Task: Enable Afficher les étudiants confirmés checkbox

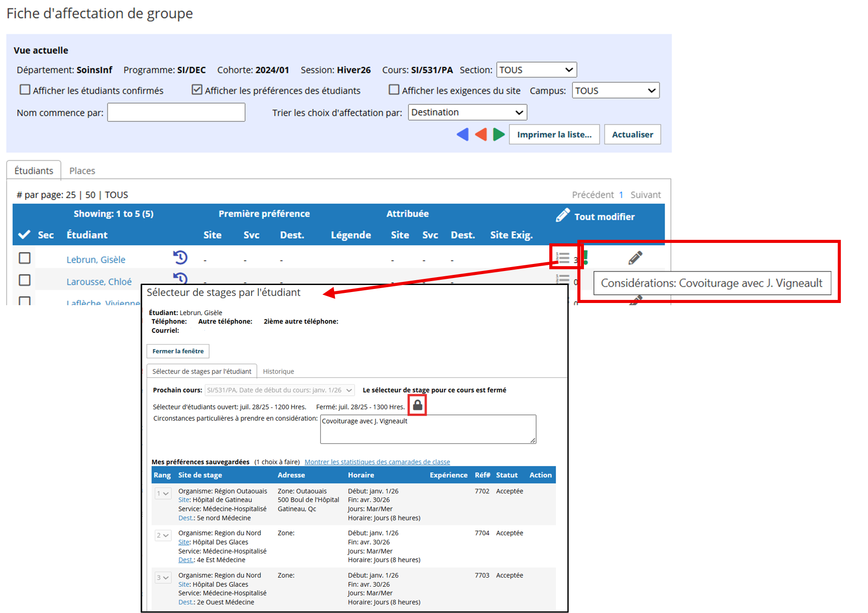Action: [x=25, y=90]
